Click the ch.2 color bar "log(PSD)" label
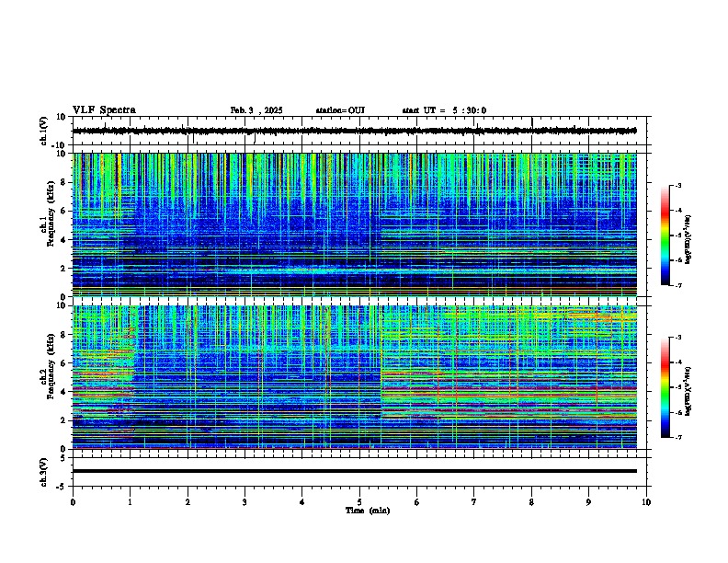 (x=688, y=391)
